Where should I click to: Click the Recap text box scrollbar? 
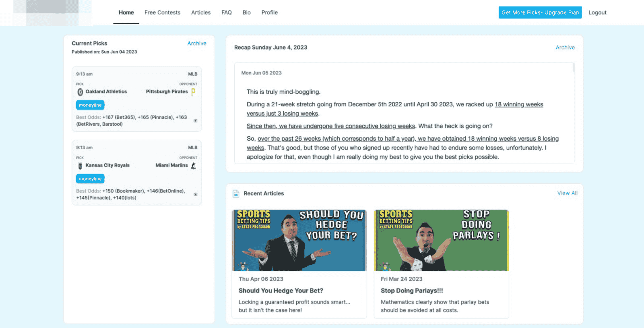click(574, 68)
